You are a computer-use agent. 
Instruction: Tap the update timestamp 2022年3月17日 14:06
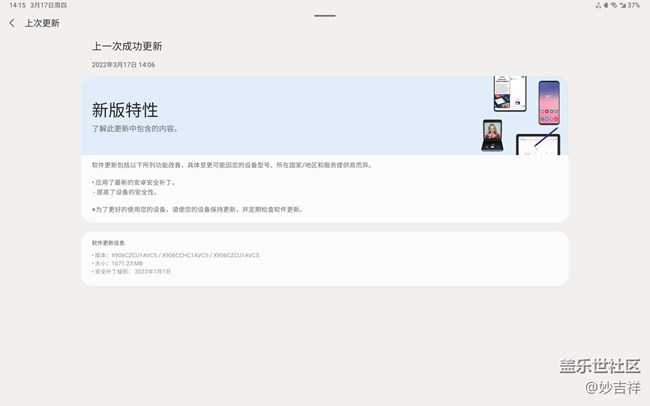point(123,65)
